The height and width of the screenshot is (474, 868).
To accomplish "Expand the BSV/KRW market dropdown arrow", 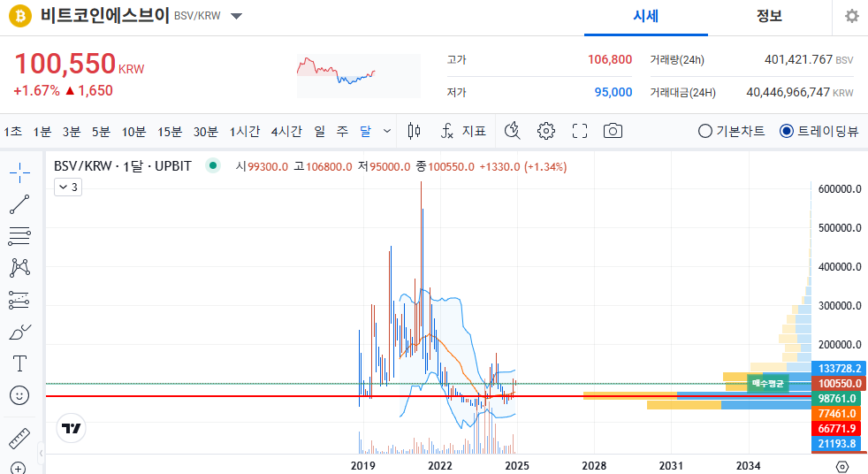I will point(236,16).
